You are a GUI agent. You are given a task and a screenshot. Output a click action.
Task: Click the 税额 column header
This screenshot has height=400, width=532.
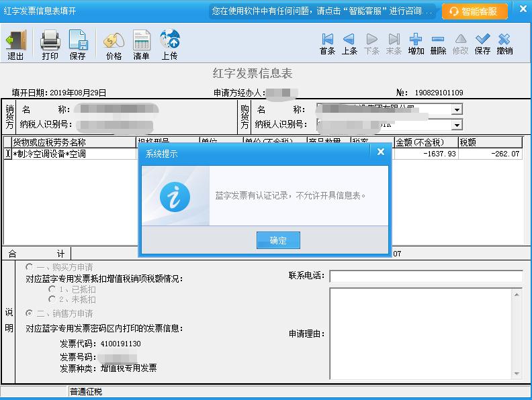[x=490, y=142]
